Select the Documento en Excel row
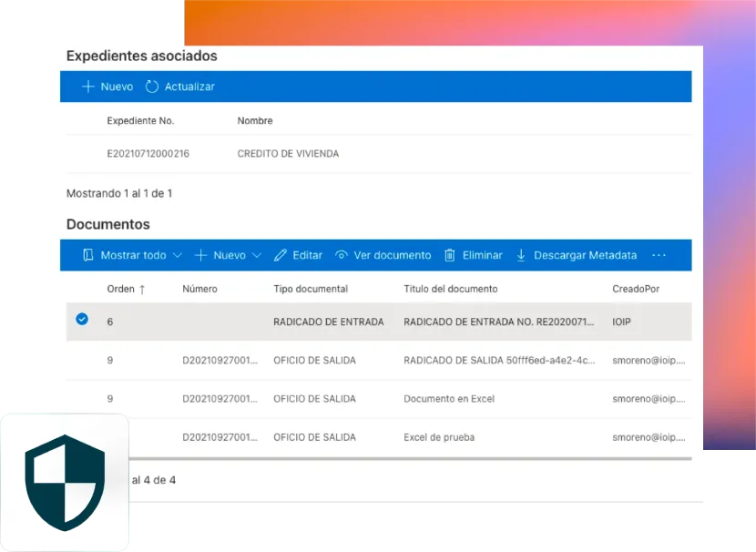Screen dimensions: 756x552 point(449,399)
